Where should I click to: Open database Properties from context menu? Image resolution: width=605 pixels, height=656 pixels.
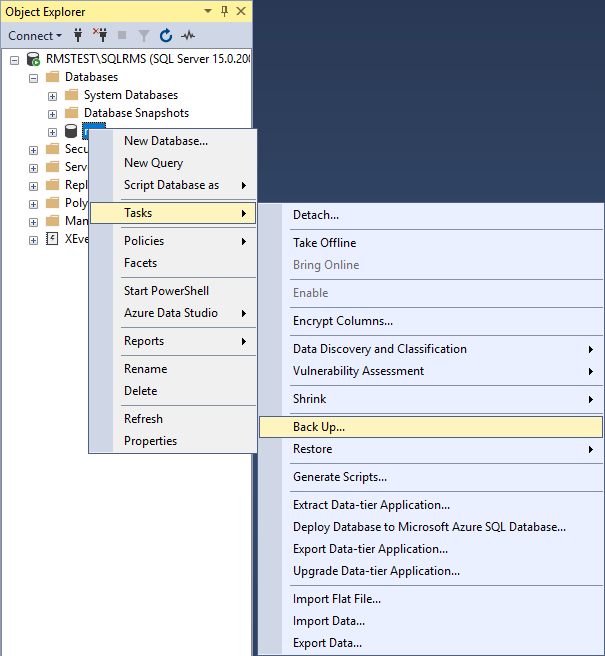(x=173, y=441)
